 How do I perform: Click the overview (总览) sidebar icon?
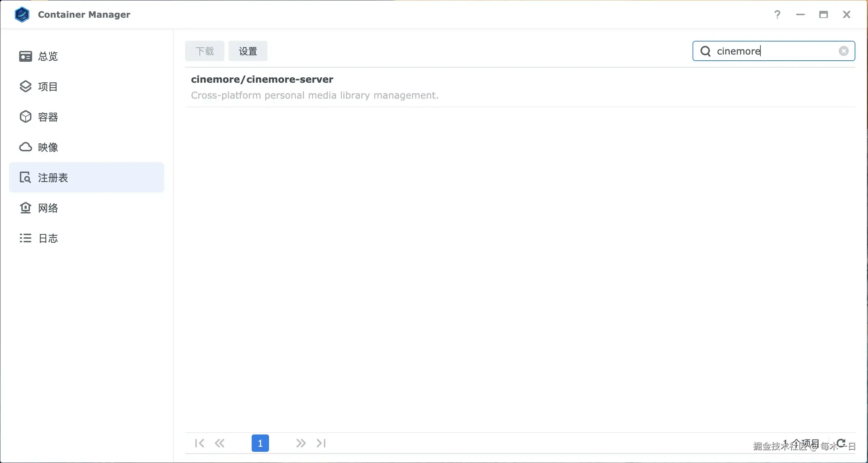pos(25,56)
